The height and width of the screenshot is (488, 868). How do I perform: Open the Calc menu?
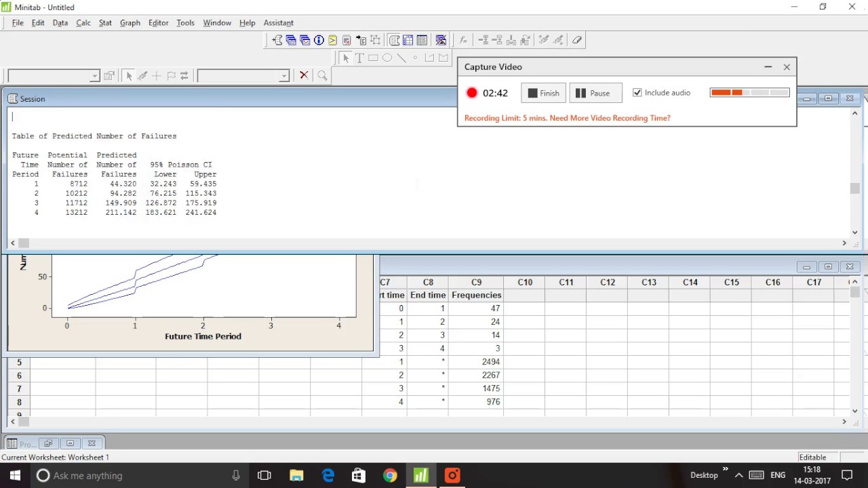(83, 22)
